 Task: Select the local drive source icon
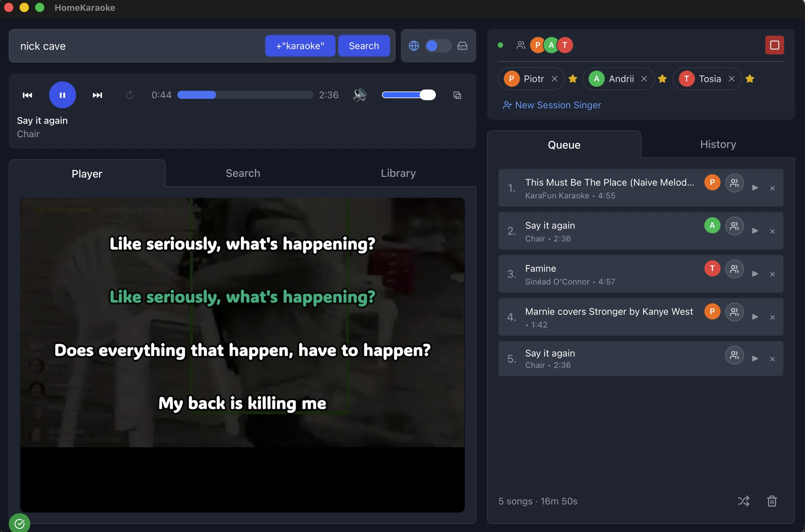(463, 46)
